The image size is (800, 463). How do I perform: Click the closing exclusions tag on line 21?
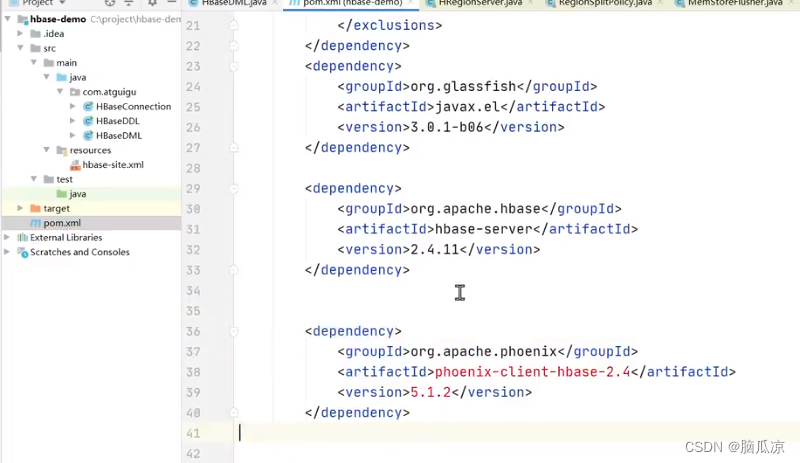coord(390,25)
